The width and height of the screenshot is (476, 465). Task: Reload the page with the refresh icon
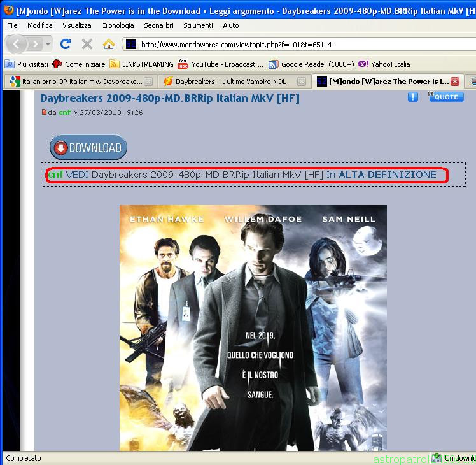click(66, 45)
